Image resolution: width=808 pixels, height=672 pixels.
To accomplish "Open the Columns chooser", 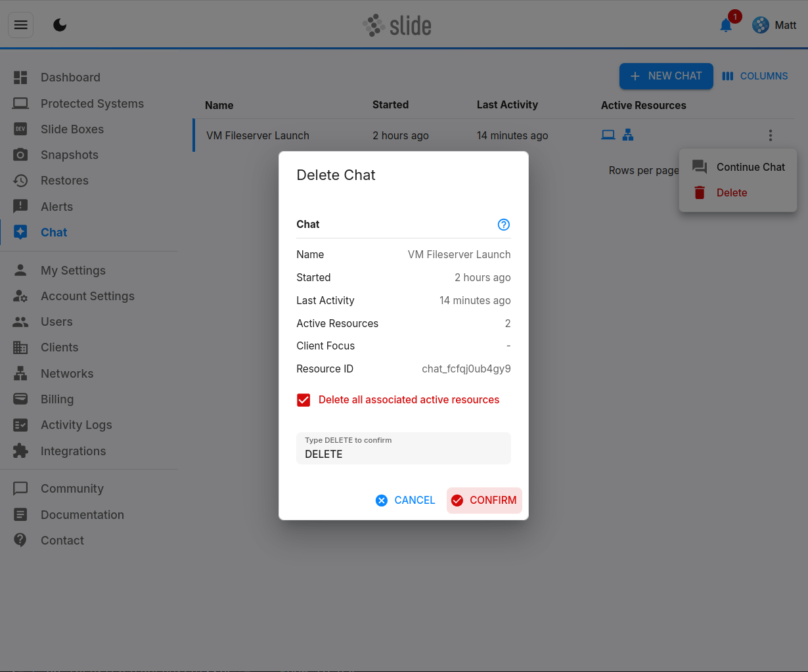I will click(755, 76).
